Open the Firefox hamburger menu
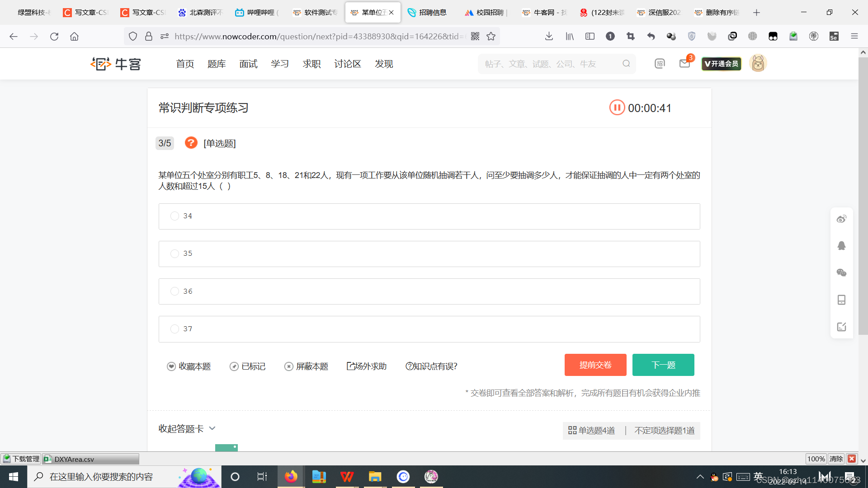Screen dimensions: 868x488 pyautogui.click(x=854, y=36)
